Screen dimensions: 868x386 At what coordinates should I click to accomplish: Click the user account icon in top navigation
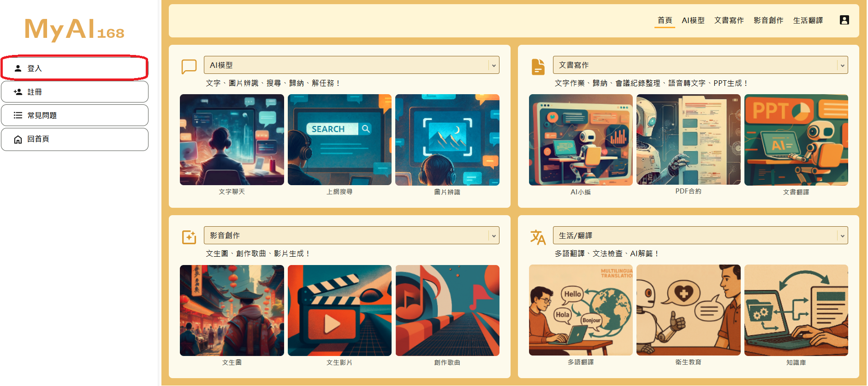(x=844, y=20)
